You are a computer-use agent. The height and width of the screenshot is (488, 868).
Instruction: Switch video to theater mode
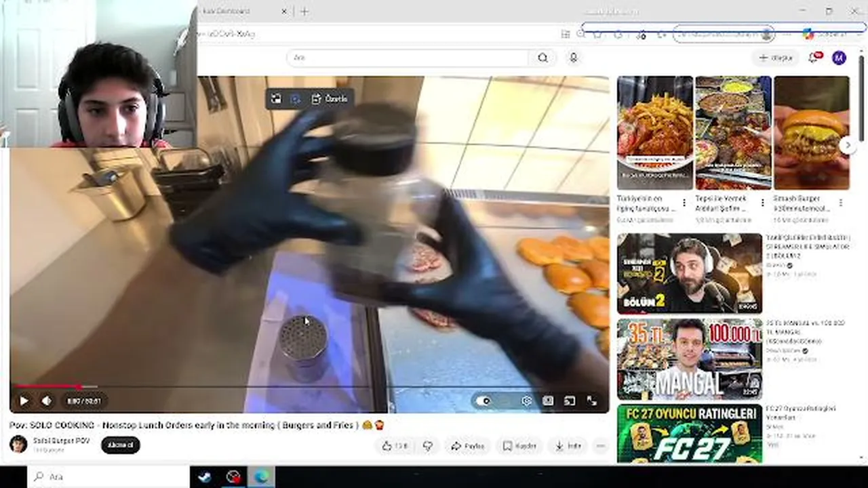point(548,401)
